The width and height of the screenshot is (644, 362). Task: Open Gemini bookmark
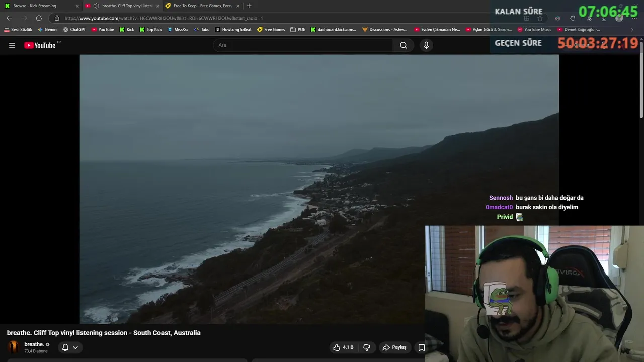(48, 30)
